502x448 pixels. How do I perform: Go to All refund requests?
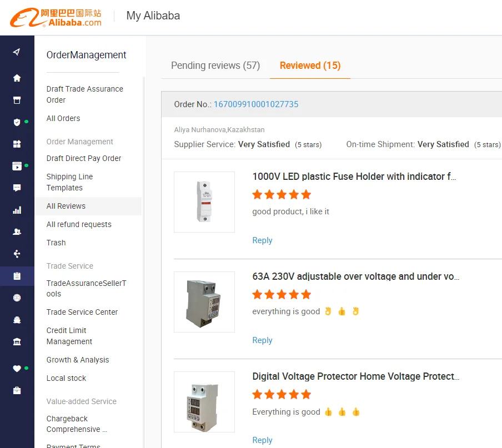[79, 224]
